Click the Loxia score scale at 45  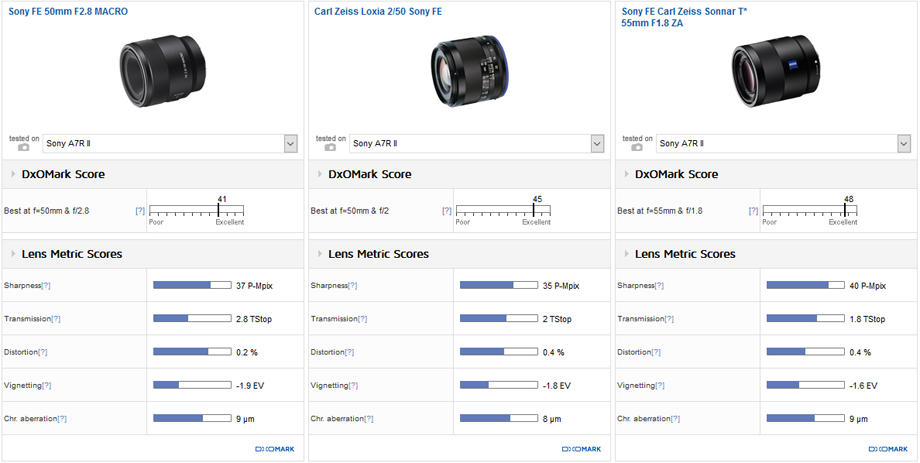(536, 211)
